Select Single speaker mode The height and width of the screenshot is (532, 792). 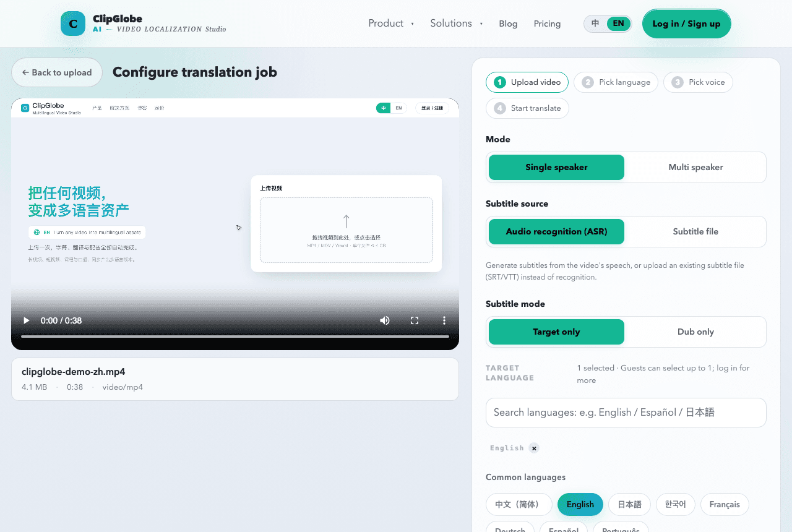point(556,167)
